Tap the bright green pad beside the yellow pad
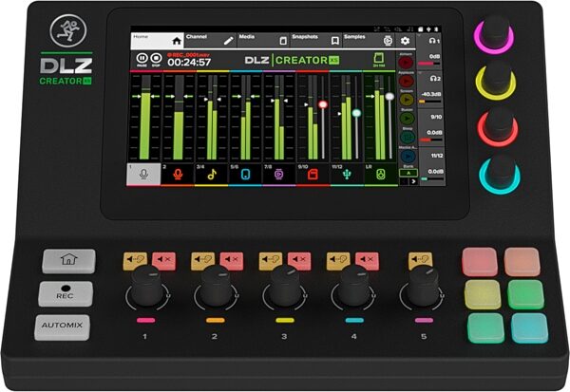 [525, 294]
